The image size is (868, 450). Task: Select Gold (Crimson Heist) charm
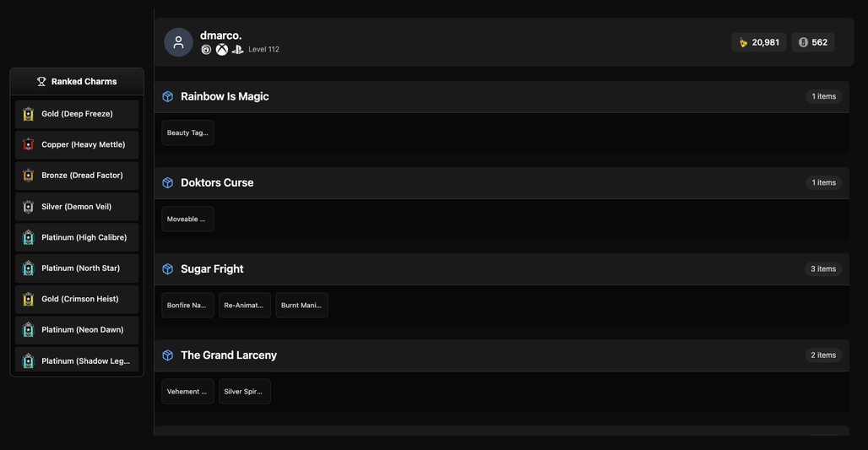click(x=77, y=299)
